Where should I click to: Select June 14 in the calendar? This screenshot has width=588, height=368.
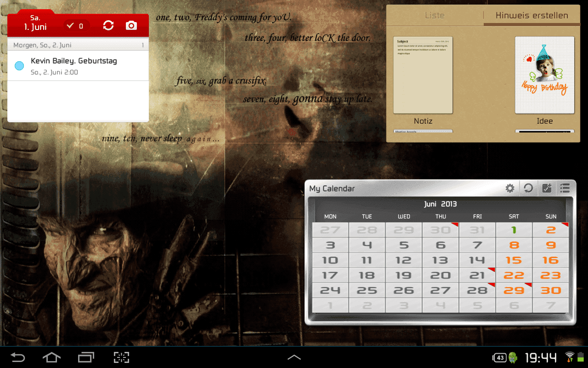pos(477,260)
